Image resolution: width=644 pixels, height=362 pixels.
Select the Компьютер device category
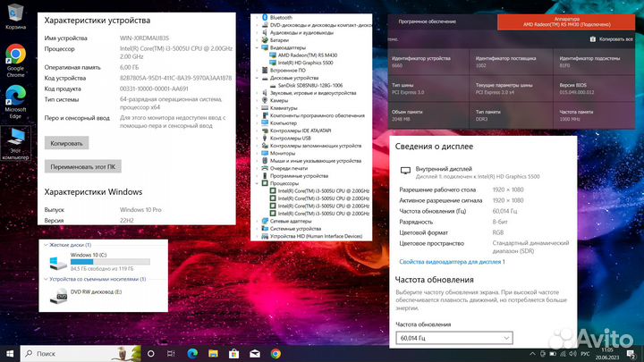[x=284, y=123]
